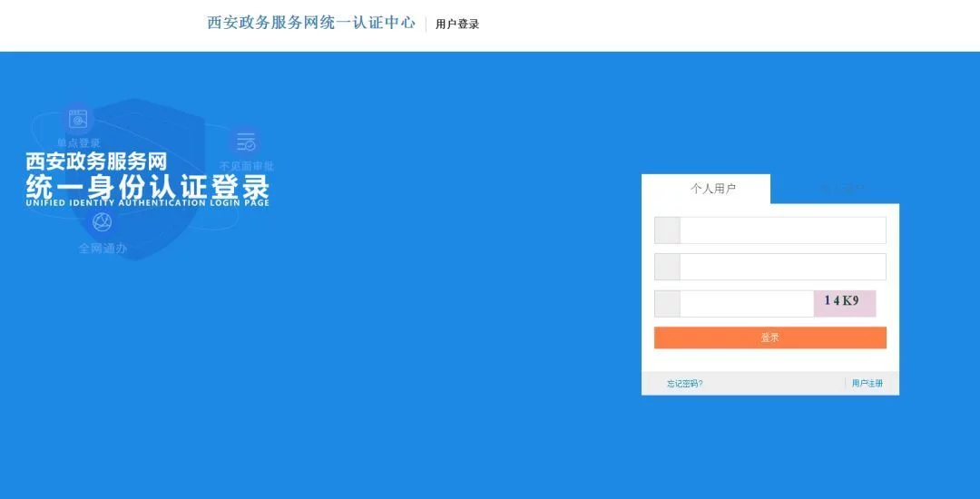The image size is (980, 499).
Task: Click the orange 登录 button
Action: pos(770,338)
